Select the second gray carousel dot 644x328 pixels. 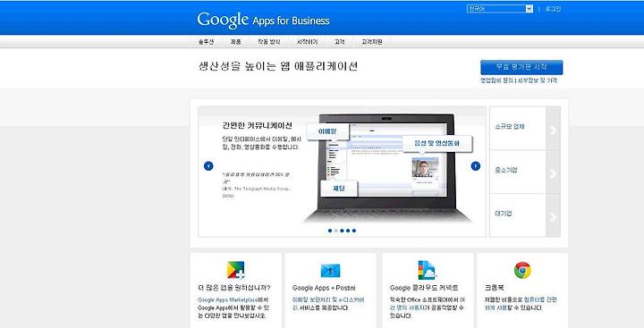(336, 231)
